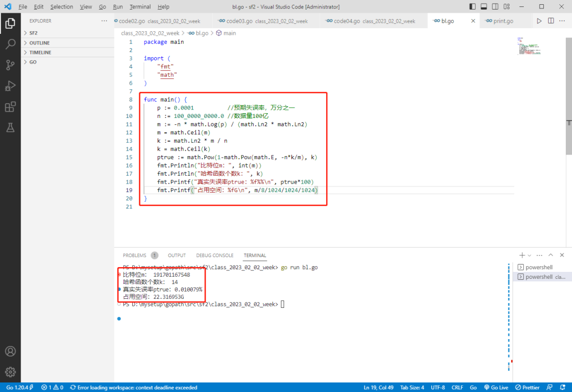Toggle the Primary Side Bar layout icon
Image resolution: width=572 pixels, height=392 pixels.
pos(472,6)
